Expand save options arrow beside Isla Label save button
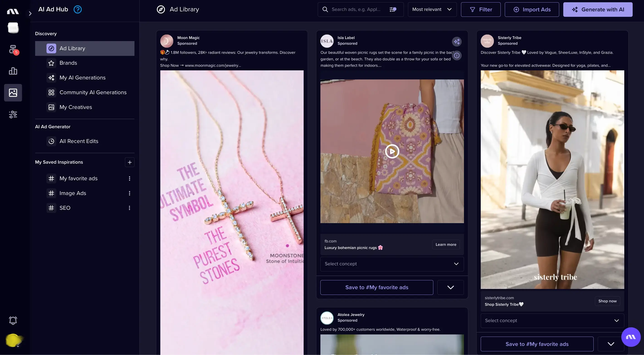This screenshot has height=355, width=644. pyautogui.click(x=450, y=287)
